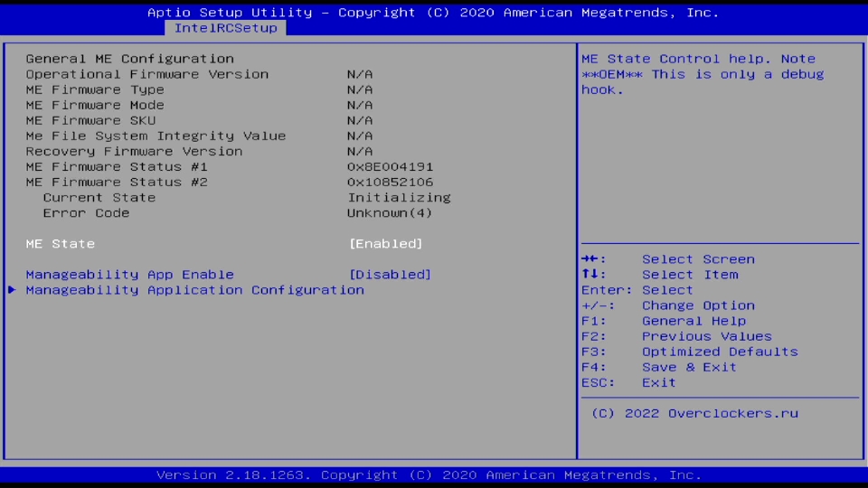Click N/A beside File System Integrity Value
The width and height of the screenshot is (868, 488).
point(360,136)
